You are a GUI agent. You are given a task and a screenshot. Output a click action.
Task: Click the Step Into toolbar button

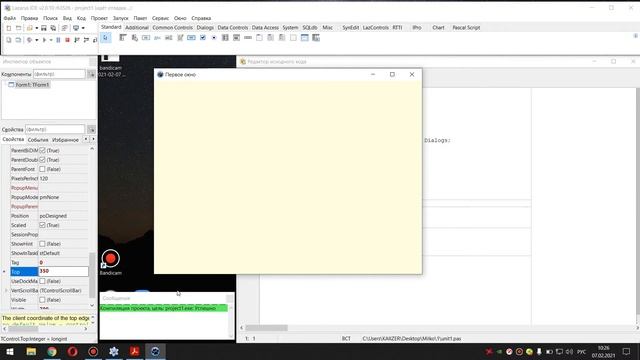pyautogui.click(x=77, y=40)
